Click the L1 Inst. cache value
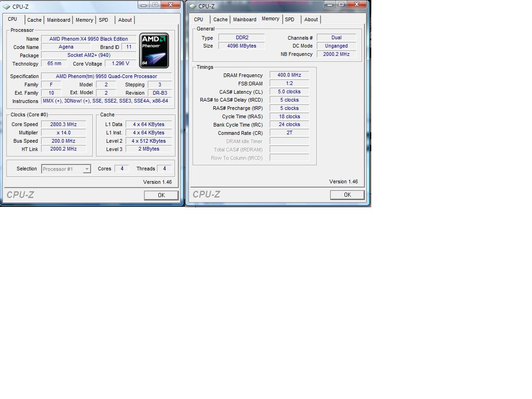The width and height of the screenshot is (532, 399). [149, 133]
